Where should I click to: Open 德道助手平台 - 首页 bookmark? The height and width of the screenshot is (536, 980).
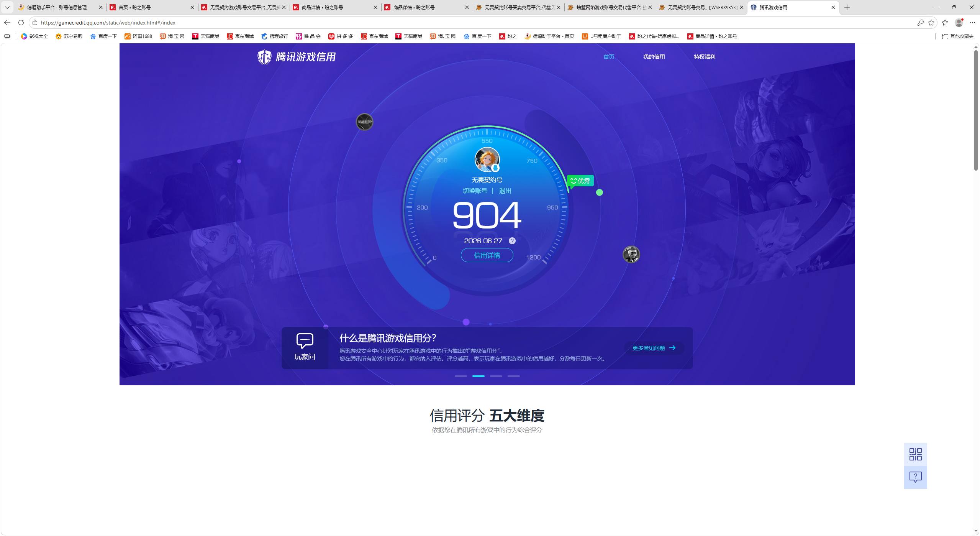pyautogui.click(x=549, y=36)
